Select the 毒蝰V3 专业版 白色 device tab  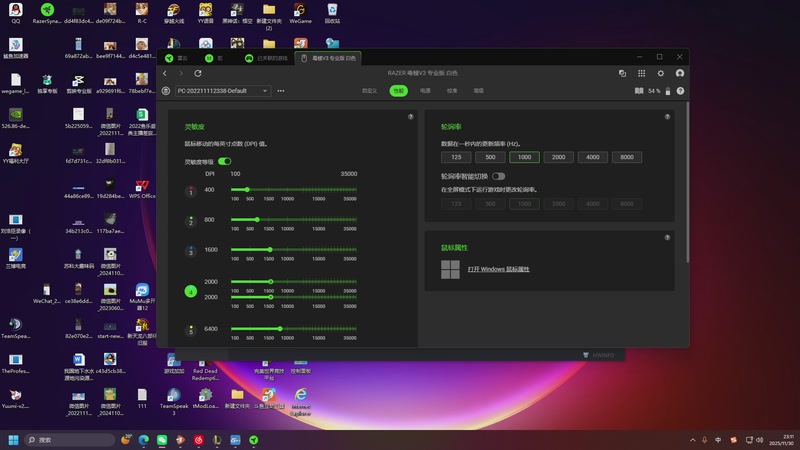pos(328,58)
